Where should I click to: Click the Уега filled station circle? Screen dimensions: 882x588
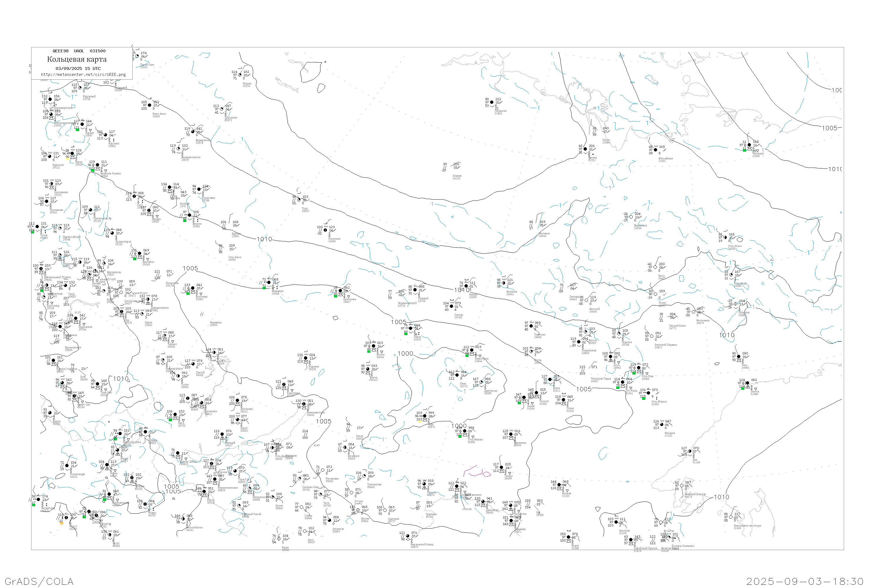coord(739,357)
